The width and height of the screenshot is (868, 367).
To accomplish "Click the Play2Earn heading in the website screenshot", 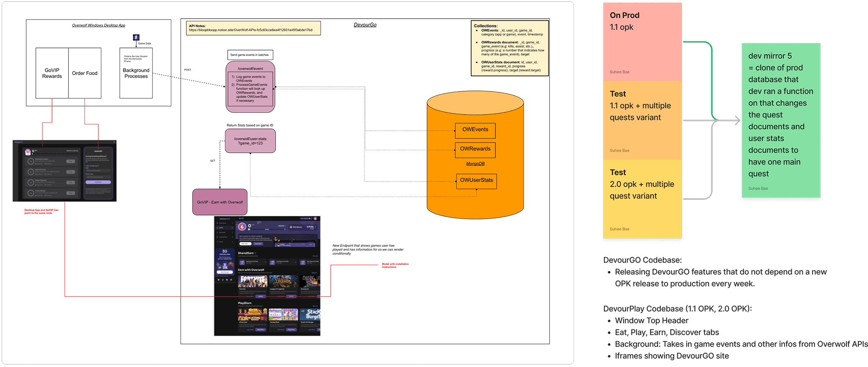I will click(245, 303).
